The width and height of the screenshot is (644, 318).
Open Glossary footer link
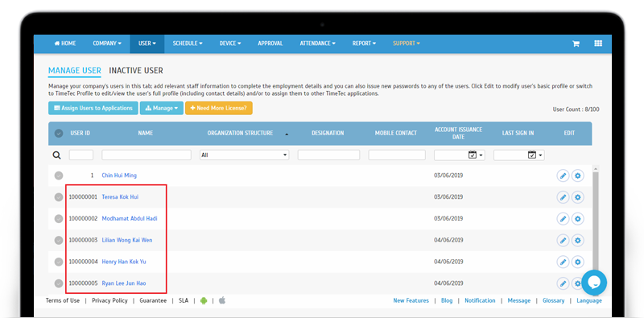554,301
